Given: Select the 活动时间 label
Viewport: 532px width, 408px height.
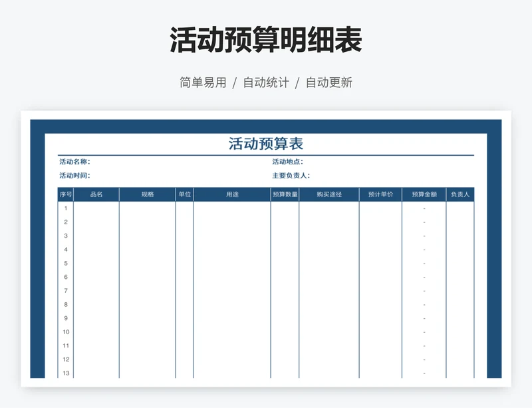Looking at the screenshot, I should [x=74, y=176].
